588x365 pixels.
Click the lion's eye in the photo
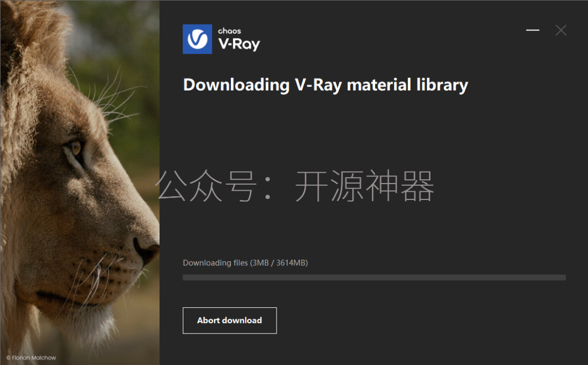pyautogui.click(x=76, y=148)
